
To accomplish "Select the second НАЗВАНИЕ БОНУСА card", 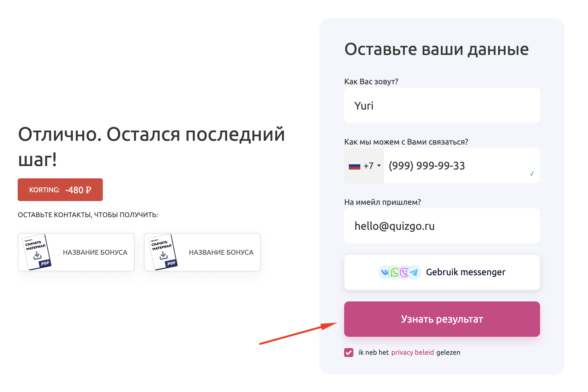I will click(x=202, y=252).
